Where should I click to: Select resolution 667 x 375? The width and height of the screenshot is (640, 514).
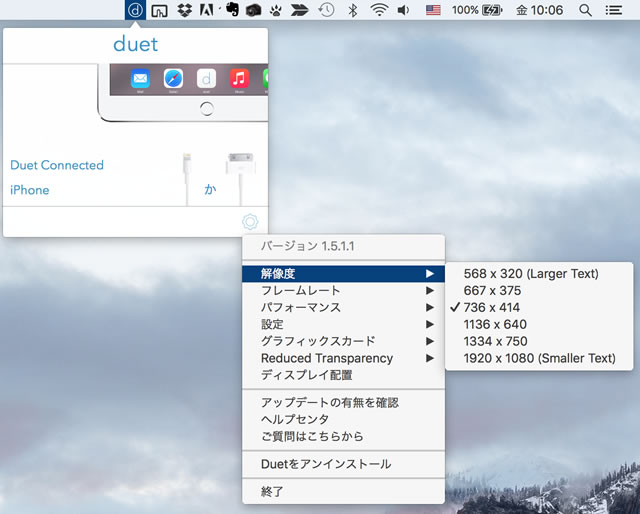pyautogui.click(x=539, y=291)
